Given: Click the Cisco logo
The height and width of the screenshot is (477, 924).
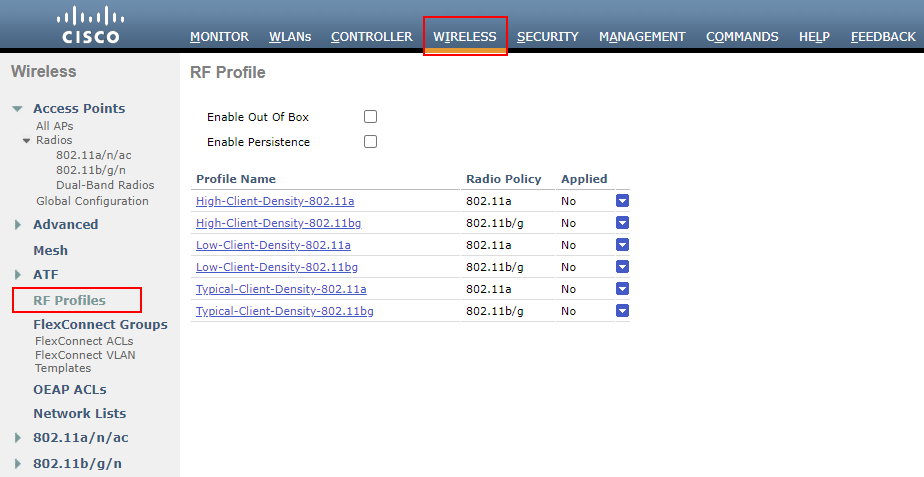Looking at the screenshot, I should [91, 25].
